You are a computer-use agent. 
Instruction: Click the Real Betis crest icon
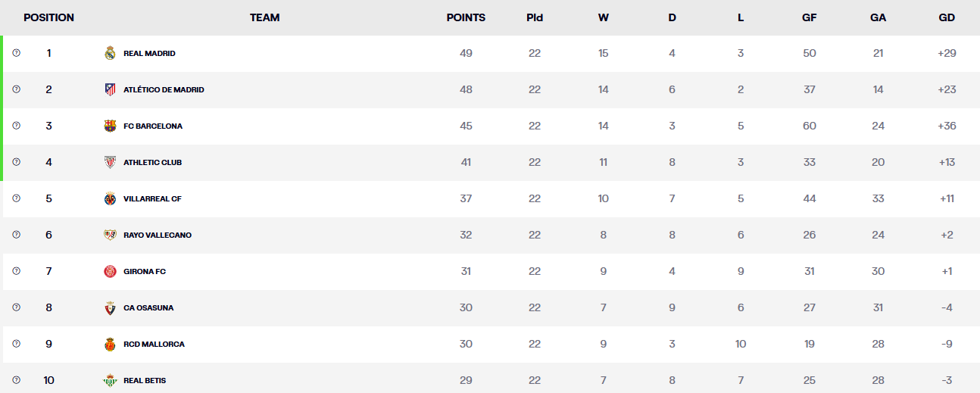[110, 381]
